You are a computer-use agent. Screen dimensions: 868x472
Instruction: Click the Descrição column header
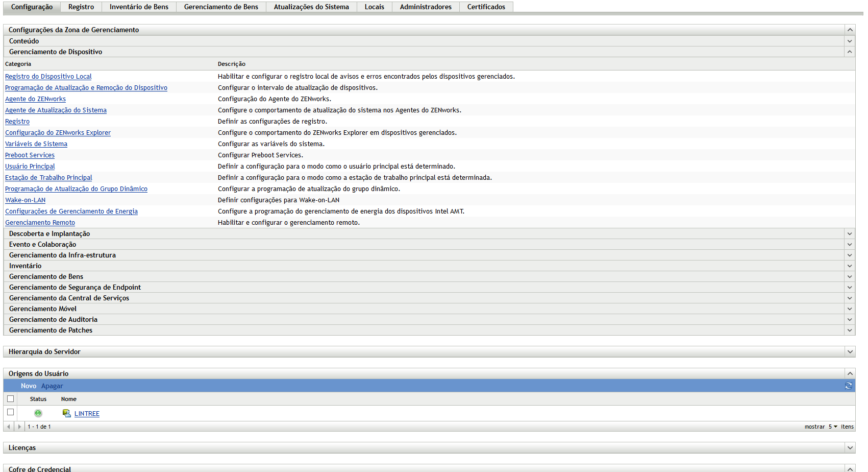[x=232, y=64]
